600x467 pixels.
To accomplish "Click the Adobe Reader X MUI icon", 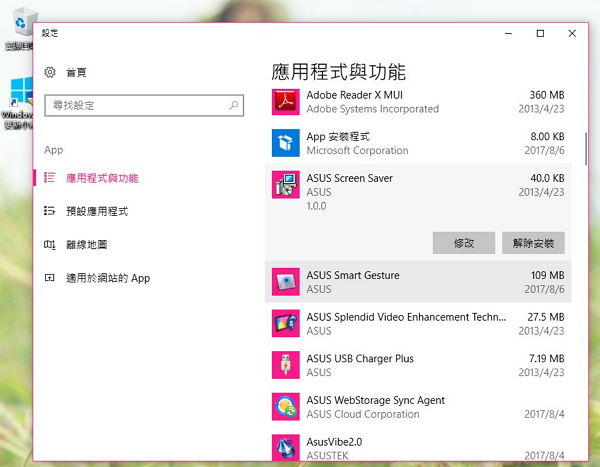I will [285, 102].
